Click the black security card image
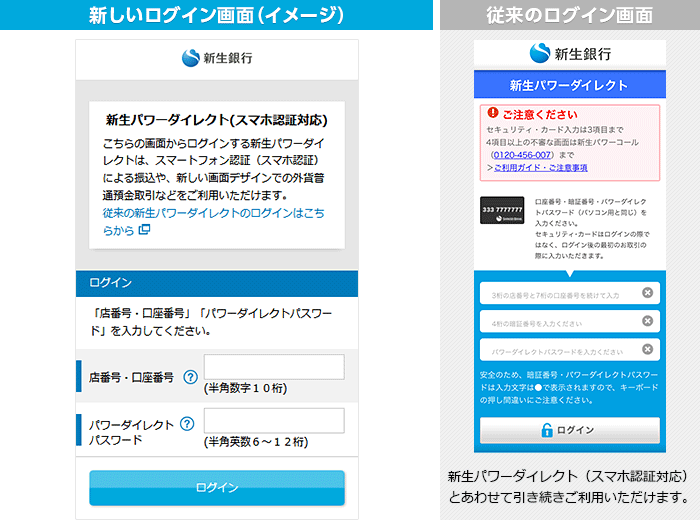This screenshot has width=700, height=520. click(504, 209)
